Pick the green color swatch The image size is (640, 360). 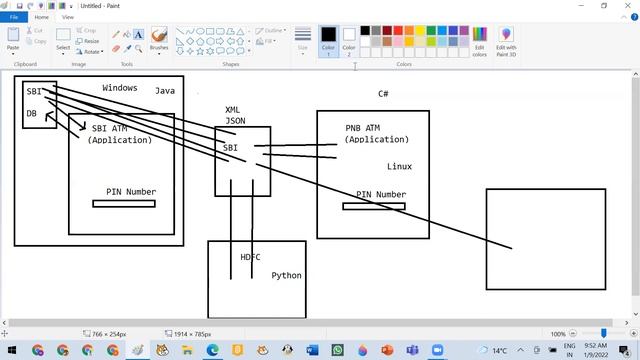[x=431, y=31]
